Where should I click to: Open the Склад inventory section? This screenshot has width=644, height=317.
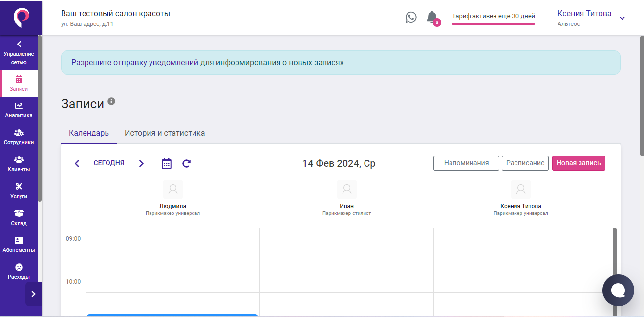(x=19, y=217)
